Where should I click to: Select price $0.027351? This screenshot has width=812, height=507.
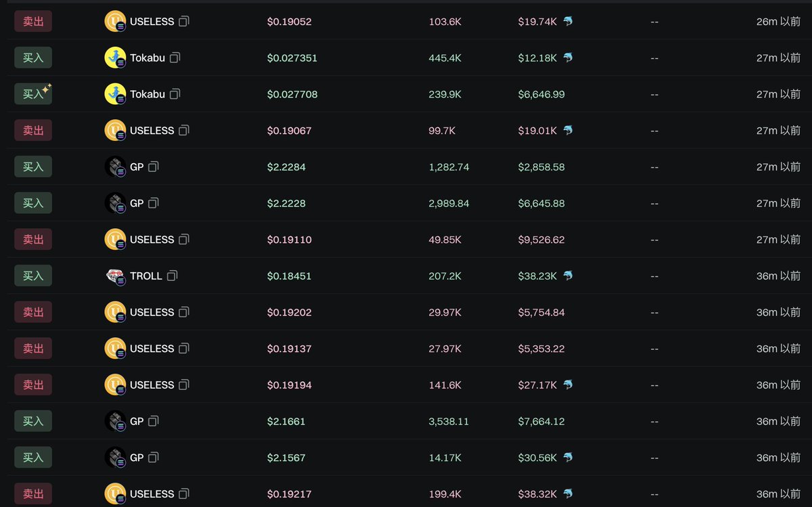click(292, 58)
